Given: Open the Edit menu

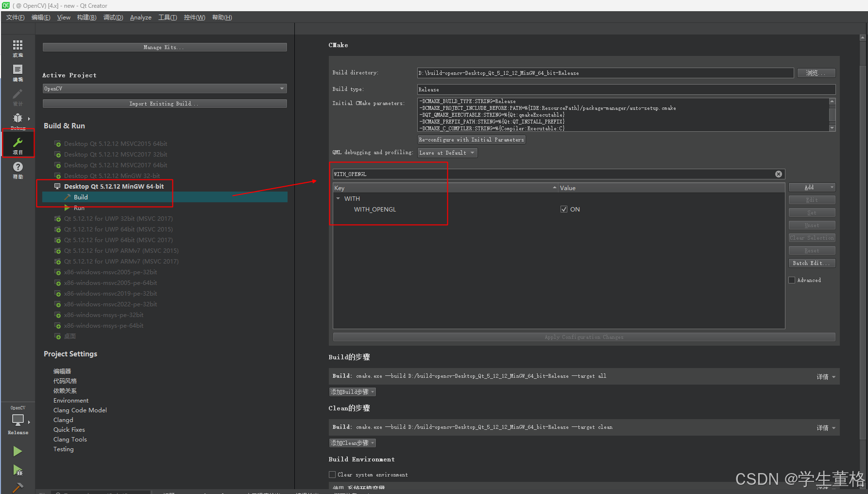Looking at the screenshot, I should pos(41,18).
